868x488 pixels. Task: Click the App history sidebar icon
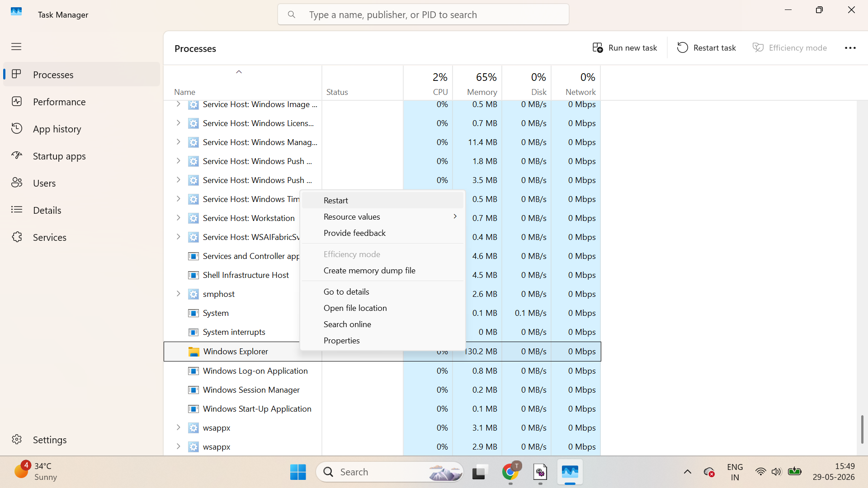pos(17,128)
